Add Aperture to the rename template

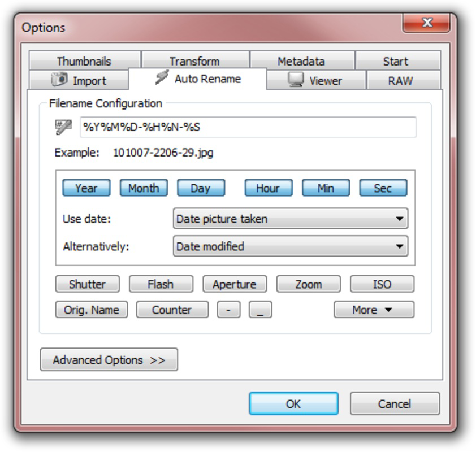coord(234,284)
